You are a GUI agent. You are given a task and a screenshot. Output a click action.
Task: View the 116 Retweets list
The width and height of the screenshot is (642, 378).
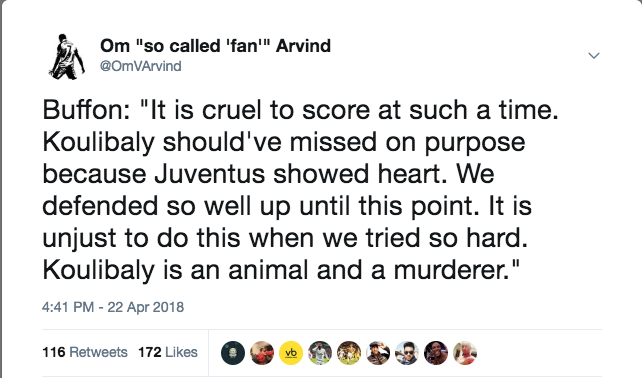pos(85,352)
